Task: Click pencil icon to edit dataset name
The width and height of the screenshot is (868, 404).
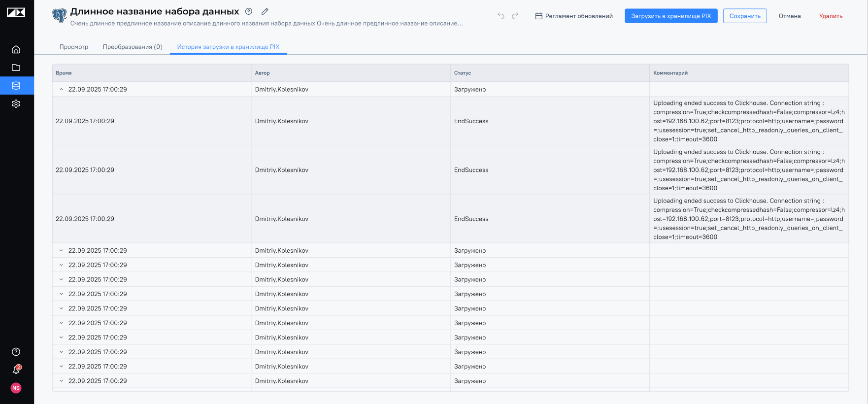Action: click(x=265, y=11)
